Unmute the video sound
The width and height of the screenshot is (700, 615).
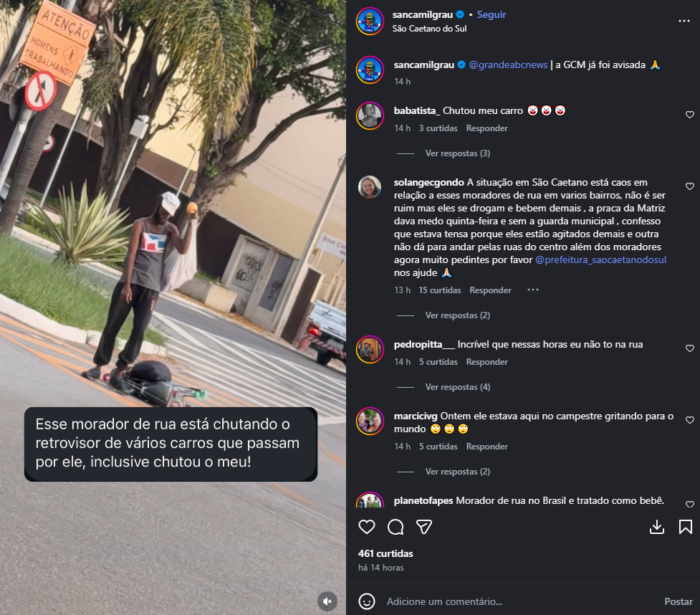(x=327, y=601)
